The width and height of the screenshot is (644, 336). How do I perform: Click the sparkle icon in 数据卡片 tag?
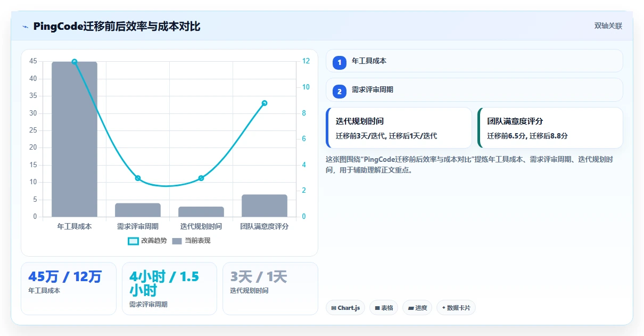point(443,308)
